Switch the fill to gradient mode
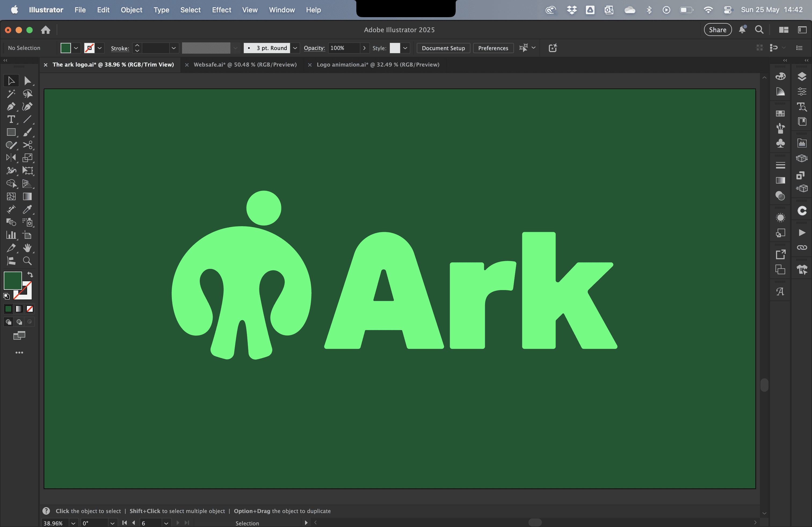This screenshot has height=527, width=812. [19, 309]
